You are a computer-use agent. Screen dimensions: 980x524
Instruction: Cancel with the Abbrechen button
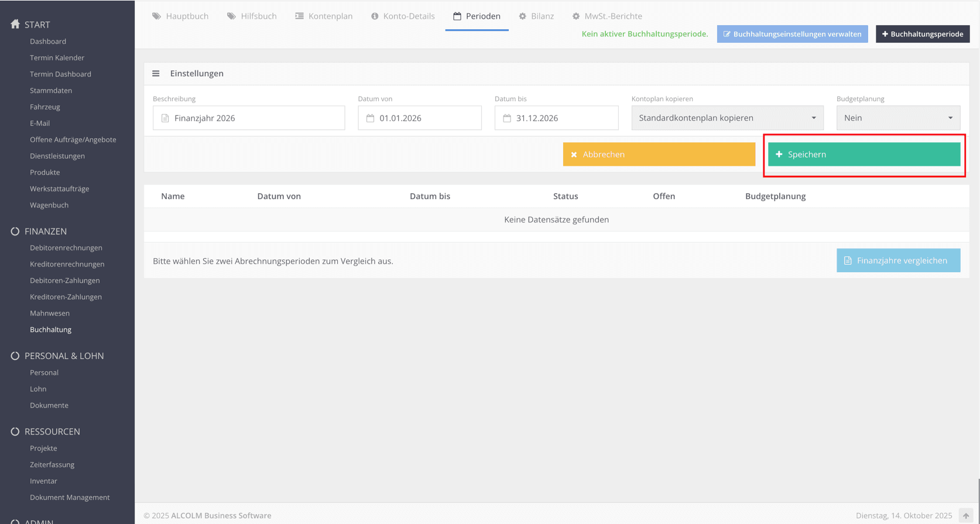(x=659, y=155)
